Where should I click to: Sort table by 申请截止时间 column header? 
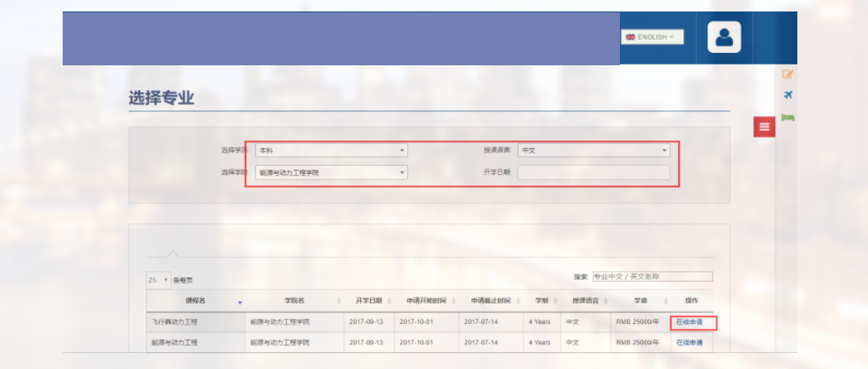click(490, 301)
